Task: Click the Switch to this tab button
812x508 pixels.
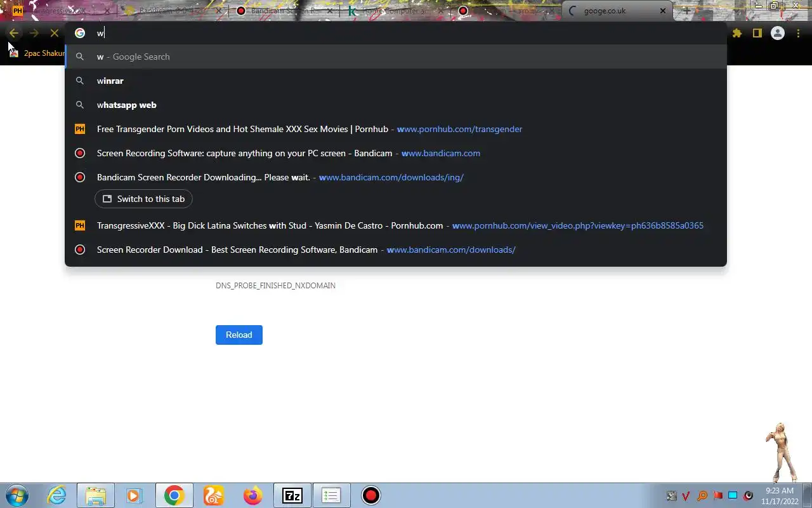Action: 143,199
